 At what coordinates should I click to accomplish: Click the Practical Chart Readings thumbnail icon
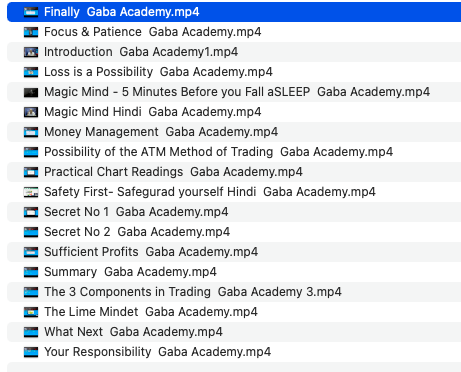[x=31, y=172]
